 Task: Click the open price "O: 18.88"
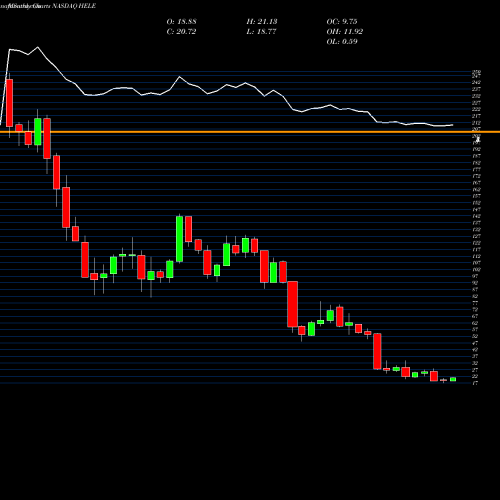pos(181,22)
